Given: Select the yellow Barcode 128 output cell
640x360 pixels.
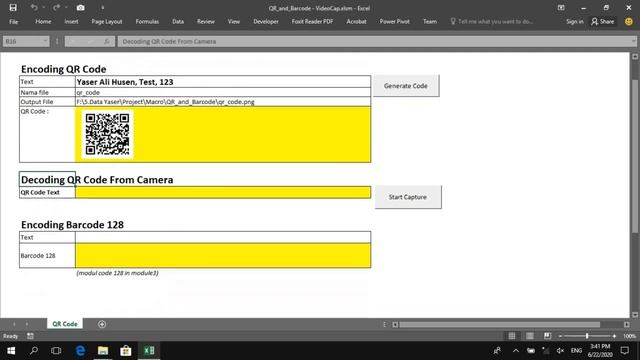Looking at the screenshot, I should 223,256.
